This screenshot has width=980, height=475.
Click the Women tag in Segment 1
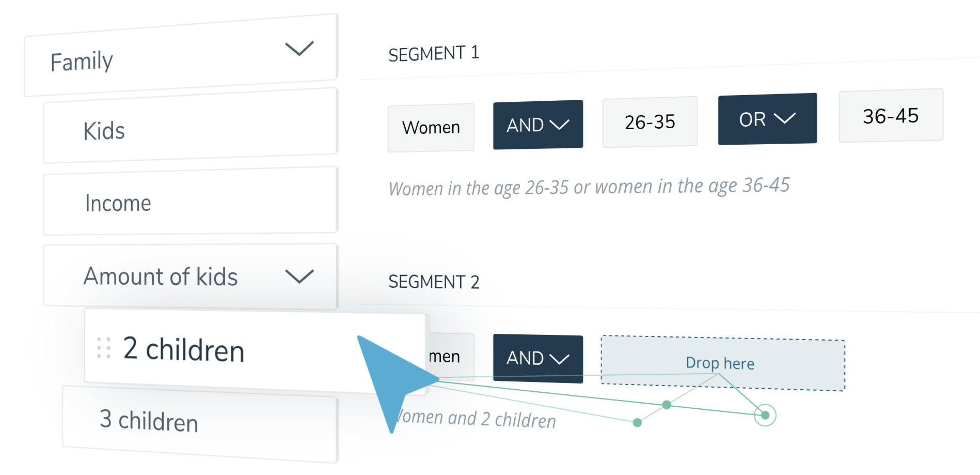click(431, 128)
